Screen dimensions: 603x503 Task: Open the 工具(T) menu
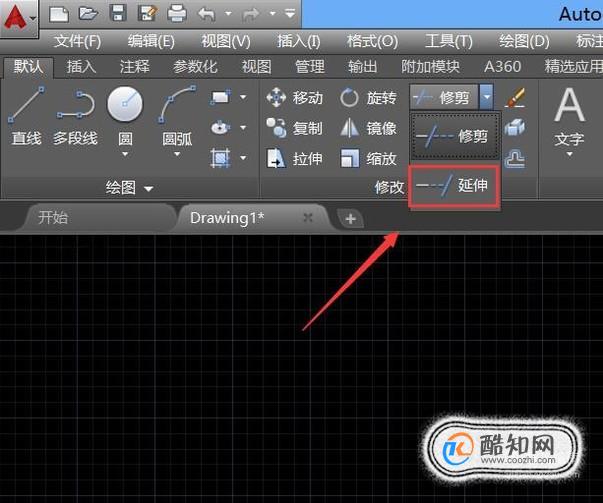pyautogui.click(x=449, y=41)
